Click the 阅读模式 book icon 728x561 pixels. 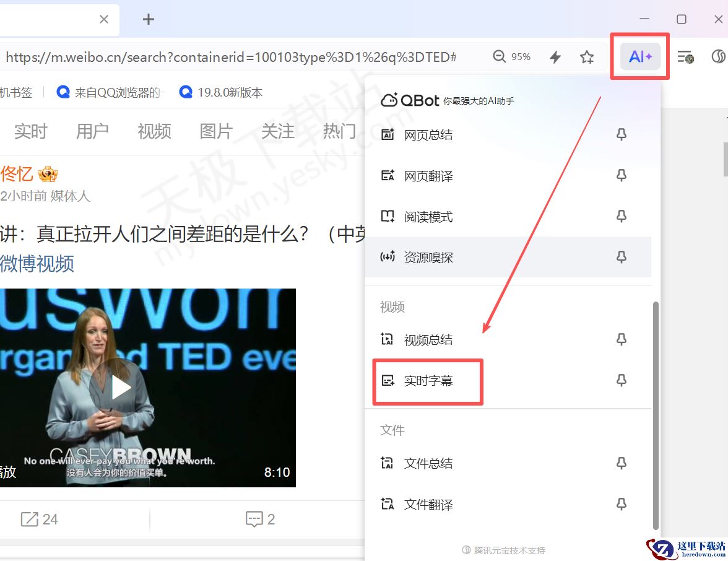tap(387, 216)
